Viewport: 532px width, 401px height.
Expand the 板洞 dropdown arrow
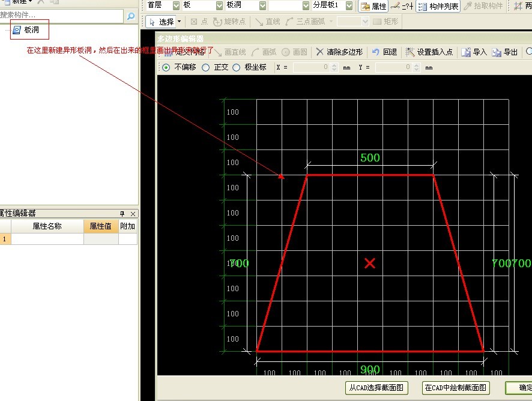click(x=262, y=5)
